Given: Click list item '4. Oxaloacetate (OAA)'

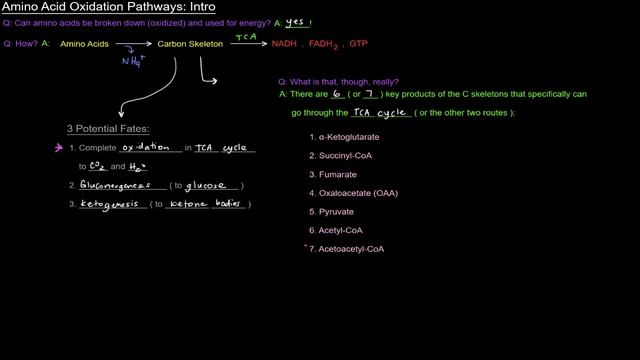Looking at the screenshot, I should [x=353, y=193].
